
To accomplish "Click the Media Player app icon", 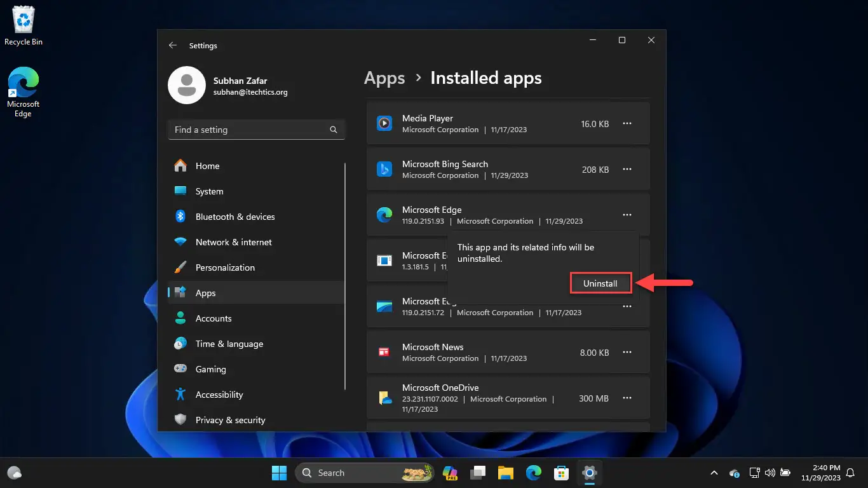I will 384,123.
